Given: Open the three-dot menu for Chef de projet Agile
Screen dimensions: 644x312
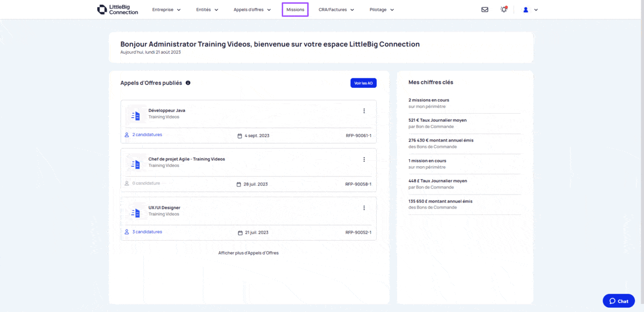Looking at the screenshot, I should pyautogui.click(x=364, y=160).
